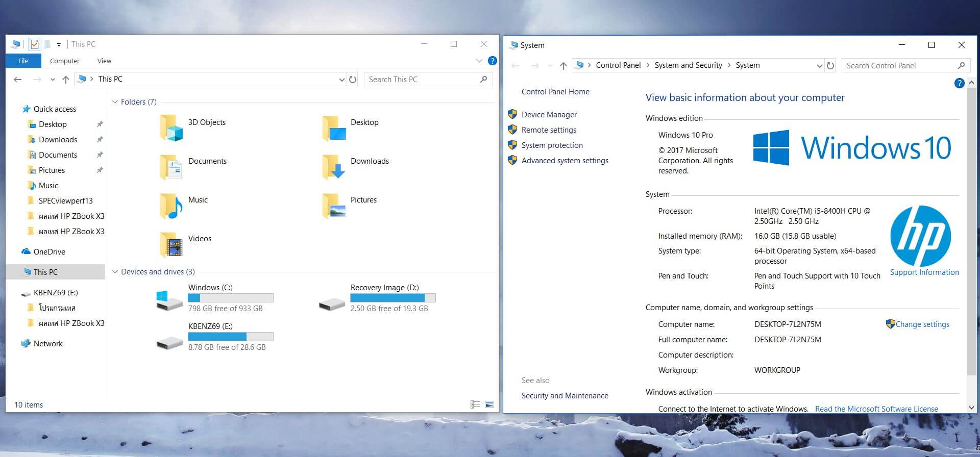
Task: Go up one level in System window
Action: pyautogui.click(x=563, y=66)
